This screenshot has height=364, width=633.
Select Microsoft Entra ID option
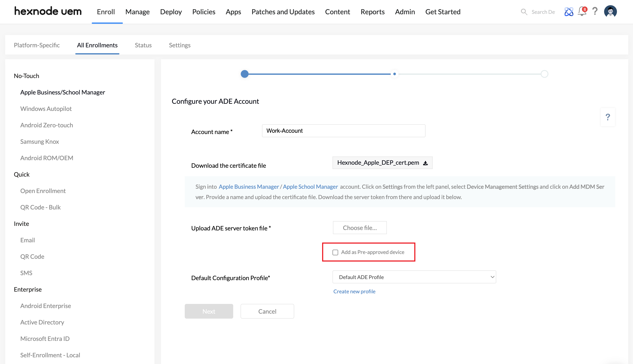point(45,338)
